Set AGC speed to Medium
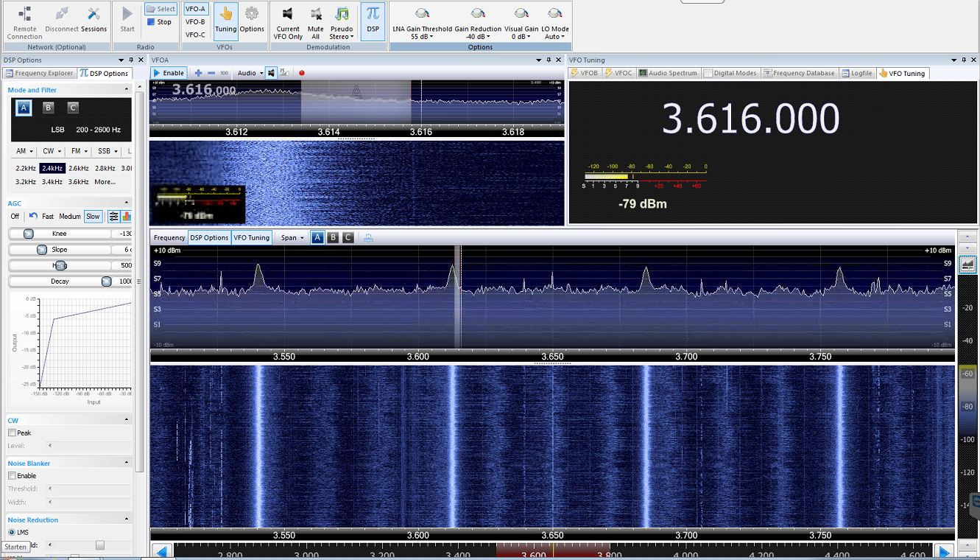The image size is (980, 560). pos(70,217)
